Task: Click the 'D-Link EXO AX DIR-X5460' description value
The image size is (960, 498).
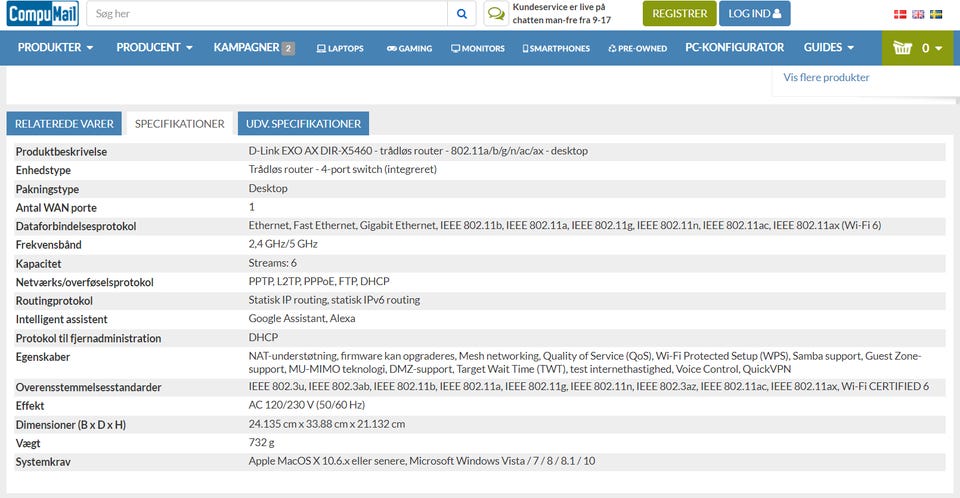Action: (x=418, y=151)
